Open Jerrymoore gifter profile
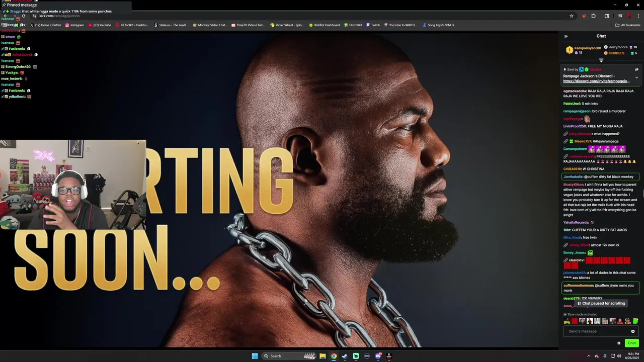644x362 pixels. tap(618, 47)
